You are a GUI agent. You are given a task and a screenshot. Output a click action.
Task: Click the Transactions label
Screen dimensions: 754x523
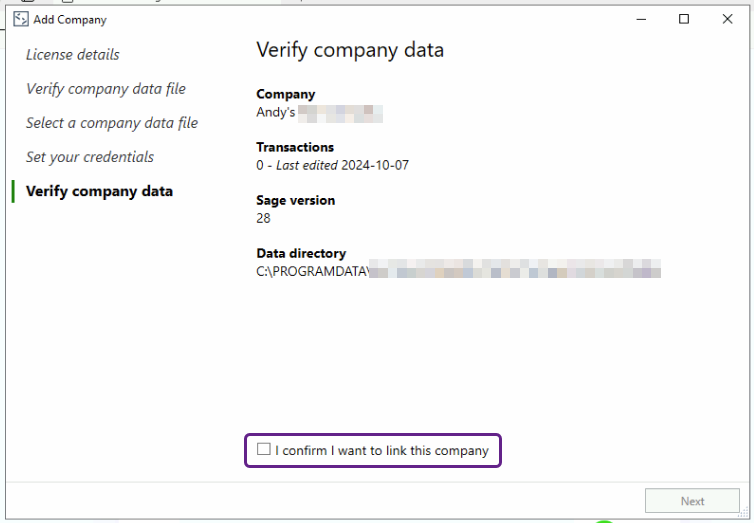[x=295, y=147]
